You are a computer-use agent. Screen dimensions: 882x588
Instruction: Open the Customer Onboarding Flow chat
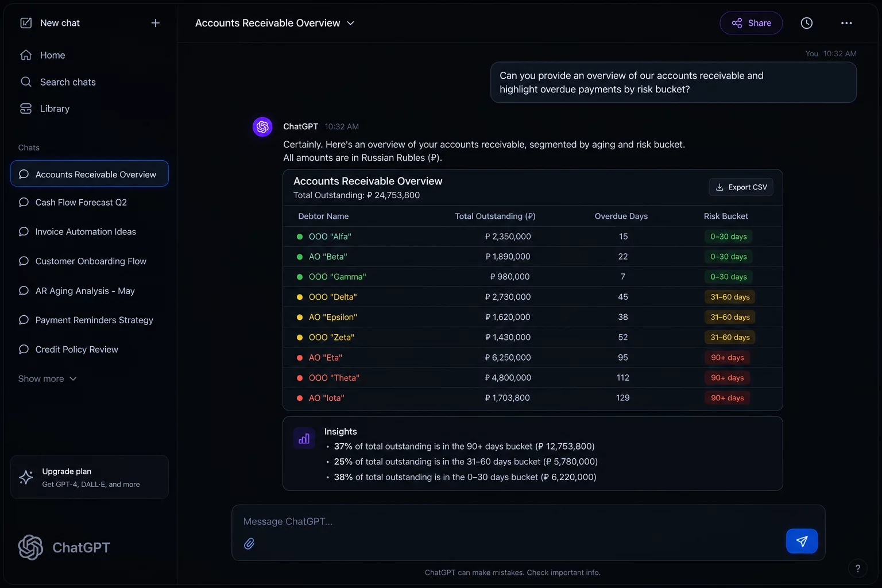[90, 261]
